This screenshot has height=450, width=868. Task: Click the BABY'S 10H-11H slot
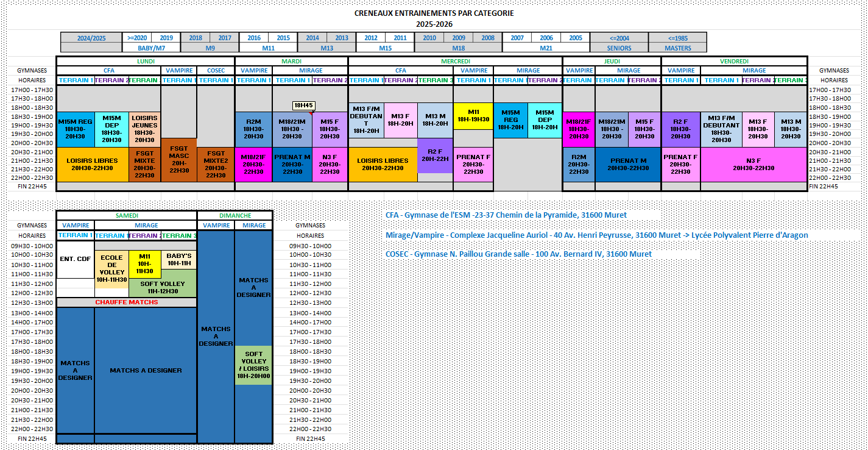179,260
